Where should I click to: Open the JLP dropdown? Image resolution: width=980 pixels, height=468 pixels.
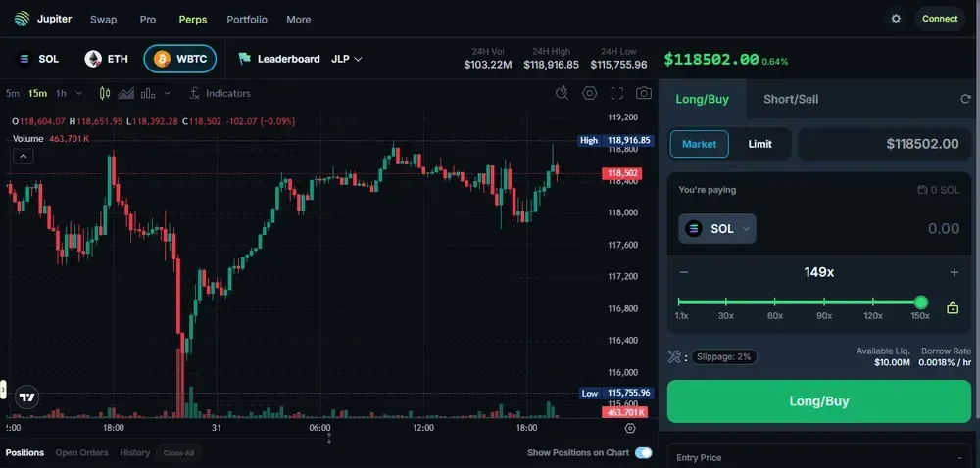tap(346, 59)
